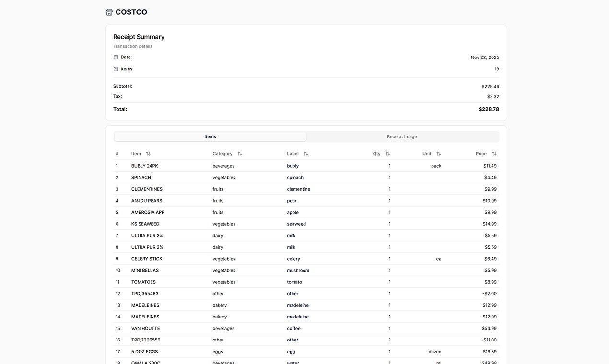Click the Unit column header label
The height and width of the screenshot is (364, 609).
point(427,154)
